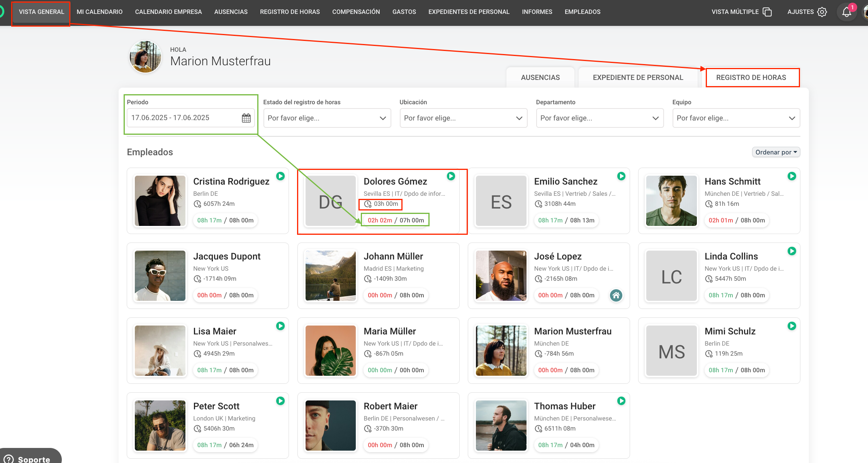Click the DG avatar of Dolores Gómez
Image resolution: width=868 pixels, height=463 pixels.
pyautogui.click(x=330, y=201)
